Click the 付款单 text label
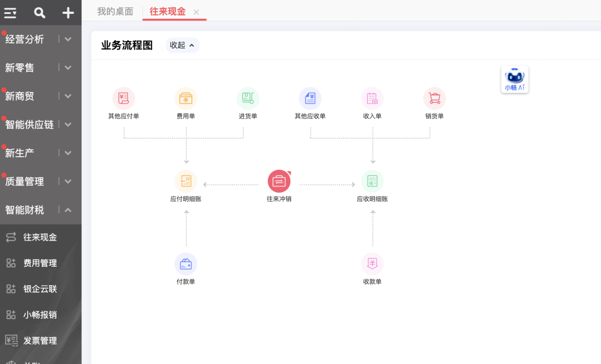The height and width of the screenshot is (364, 601). click(186, 281)
